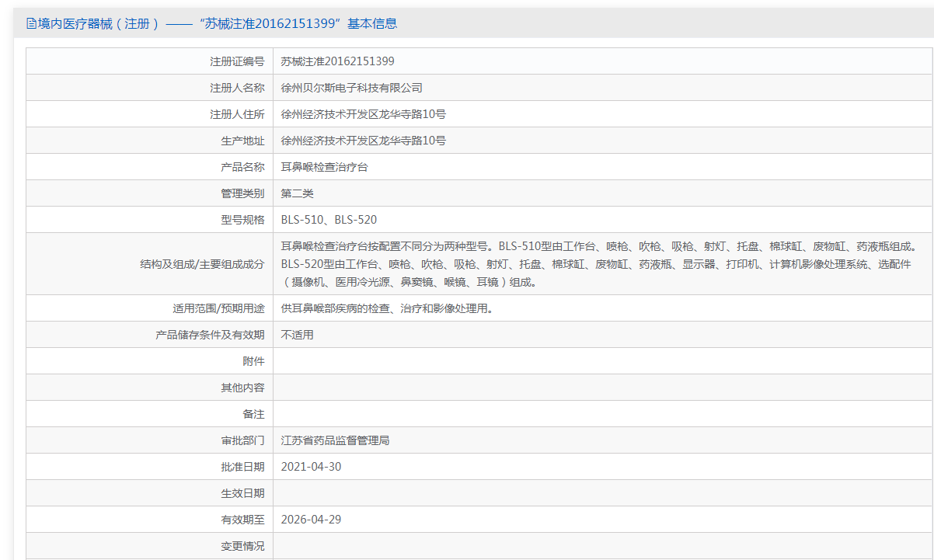Select the 生产地址 address value

click(364, 141)
